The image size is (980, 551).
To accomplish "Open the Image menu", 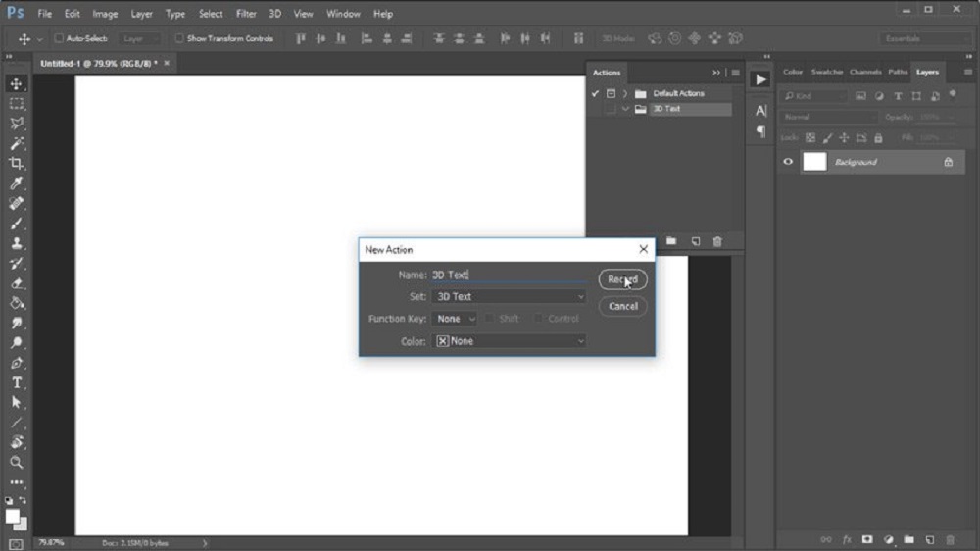I will (105, 13).
